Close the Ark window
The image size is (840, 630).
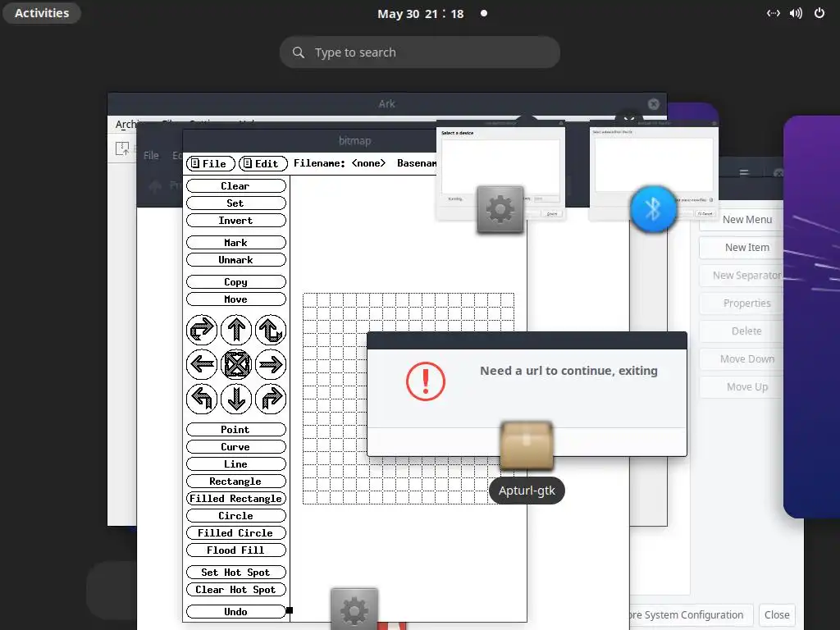[x=653, y=104]
